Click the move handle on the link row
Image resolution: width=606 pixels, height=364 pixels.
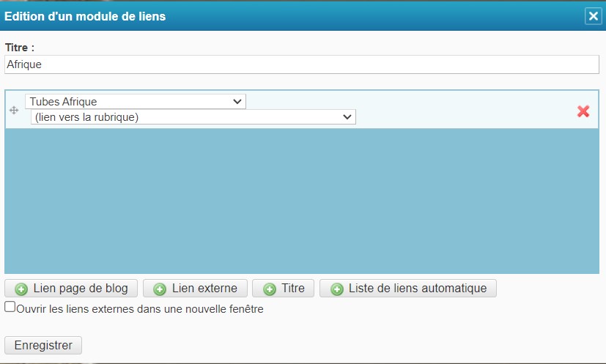(13, 111)
